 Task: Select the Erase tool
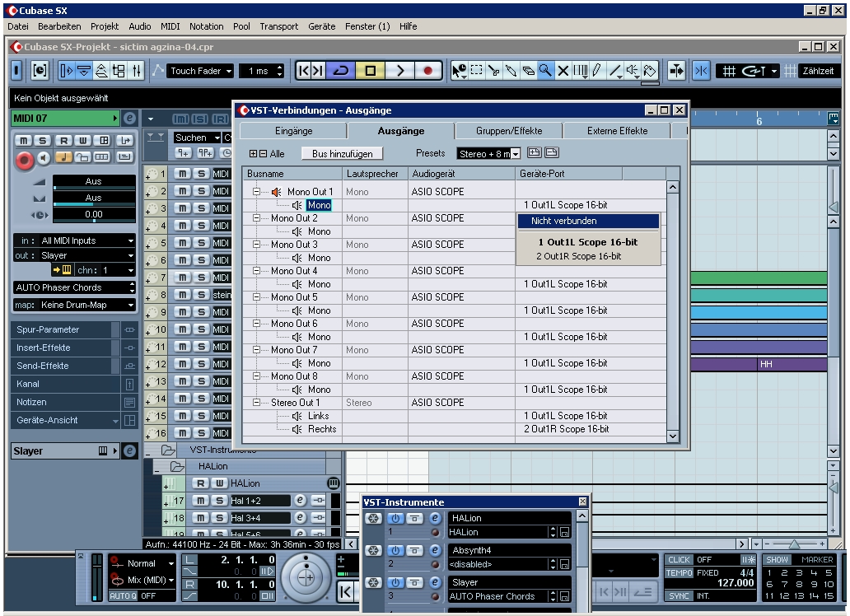click(528, 71)
